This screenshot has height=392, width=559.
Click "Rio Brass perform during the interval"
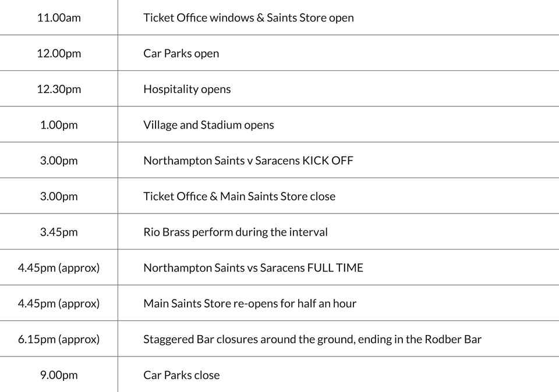pyautogui.click(x=235, y=232)
